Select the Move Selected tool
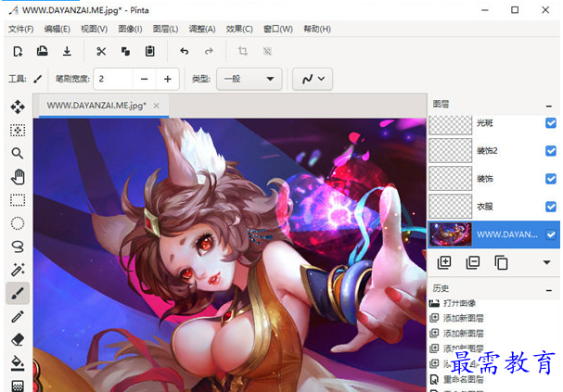This screenshot has width=563, height=392. click(18, 107)
